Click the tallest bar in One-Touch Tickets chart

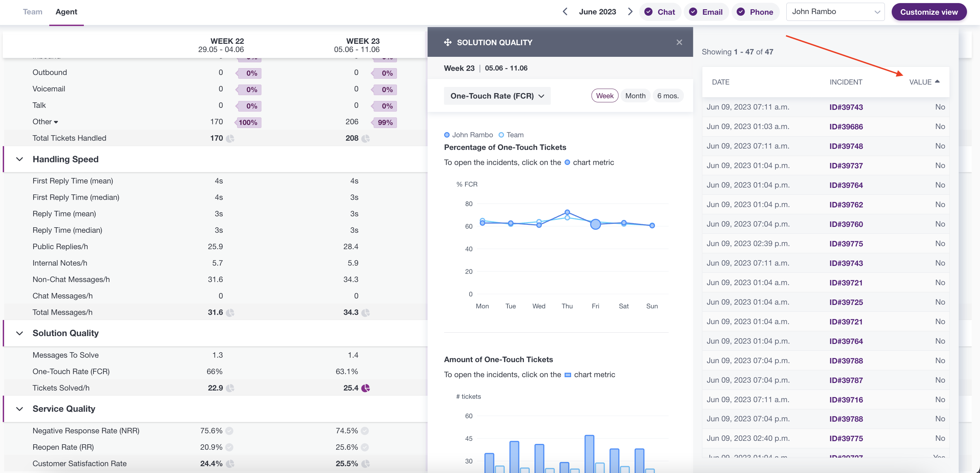coord(589,453)
